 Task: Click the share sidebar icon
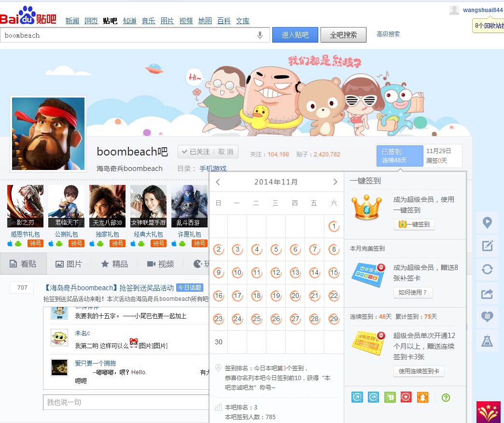point(487,294)
